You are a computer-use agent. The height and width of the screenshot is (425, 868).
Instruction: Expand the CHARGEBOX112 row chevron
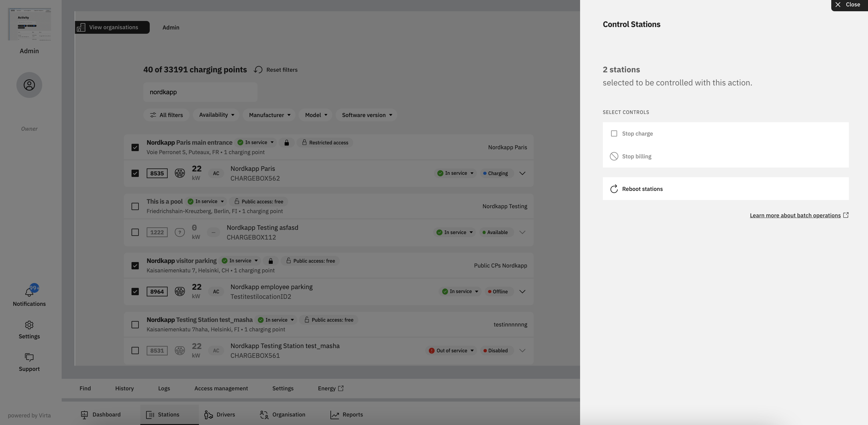point(522,232)
